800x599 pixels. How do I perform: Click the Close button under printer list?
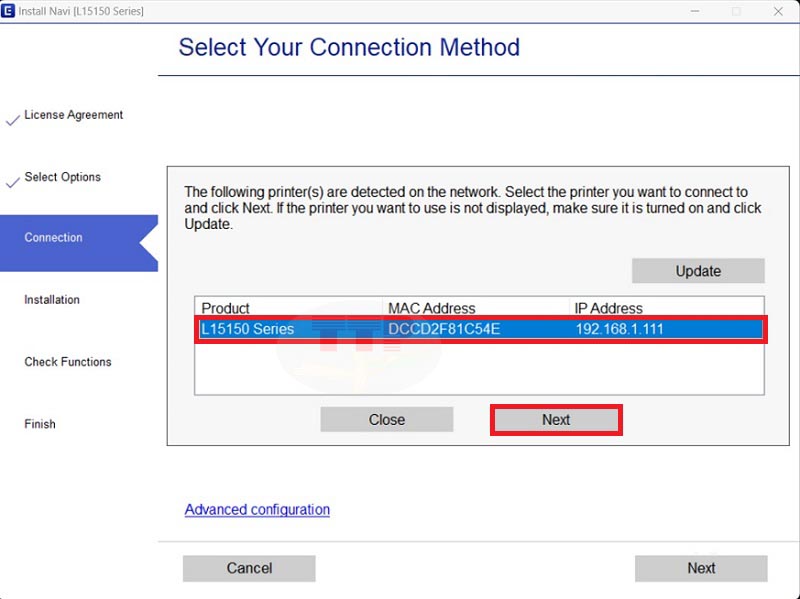(x=386, y=420)
